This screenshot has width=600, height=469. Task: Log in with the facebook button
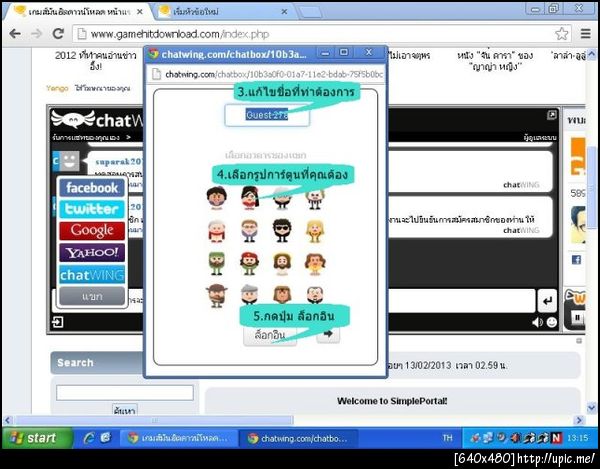[92, 188]
